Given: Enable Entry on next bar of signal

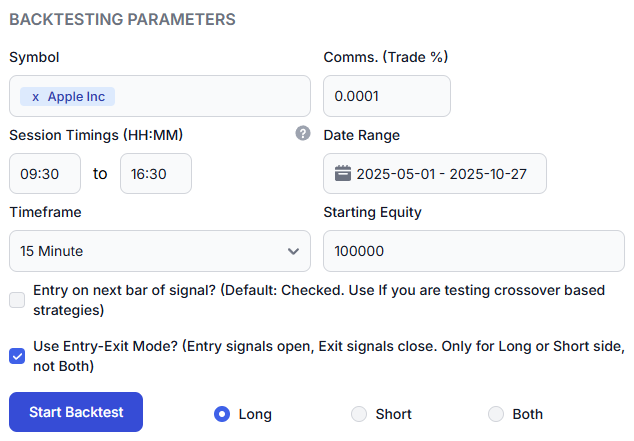Looking at the screenshot, I should pos(17,300).
